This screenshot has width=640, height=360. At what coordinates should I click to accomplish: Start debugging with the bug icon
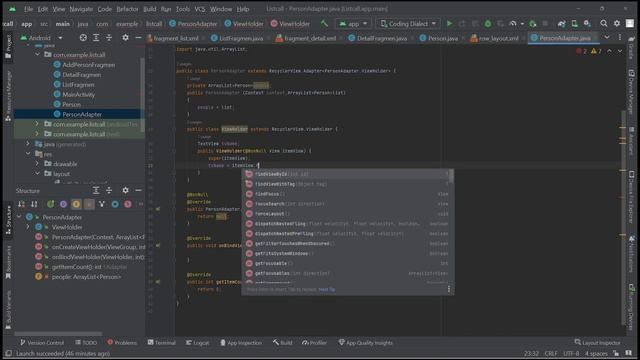488,24
